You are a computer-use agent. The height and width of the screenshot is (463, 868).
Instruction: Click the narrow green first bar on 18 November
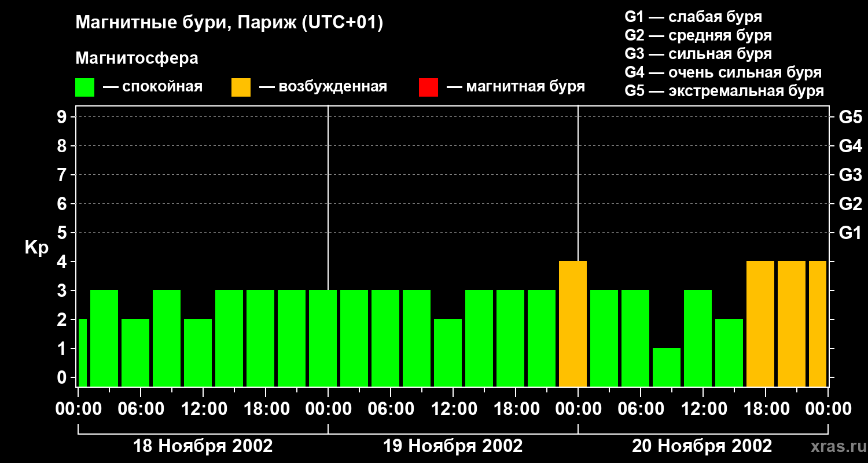pos(82,352)
